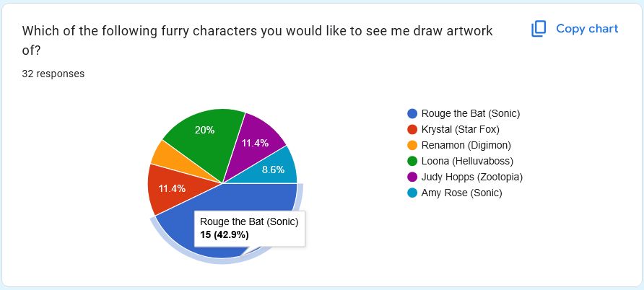644x290 pixels.
Task: Click the Rouge the Bat (Sonic) legend label
Action: [x=471, y=114]
